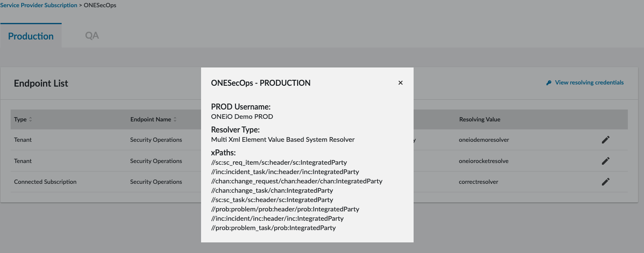This screenshot has height=253, width=644.
Task: Close the ONESecOps - PRODUCTION dialog
Action: pos(400,83)
